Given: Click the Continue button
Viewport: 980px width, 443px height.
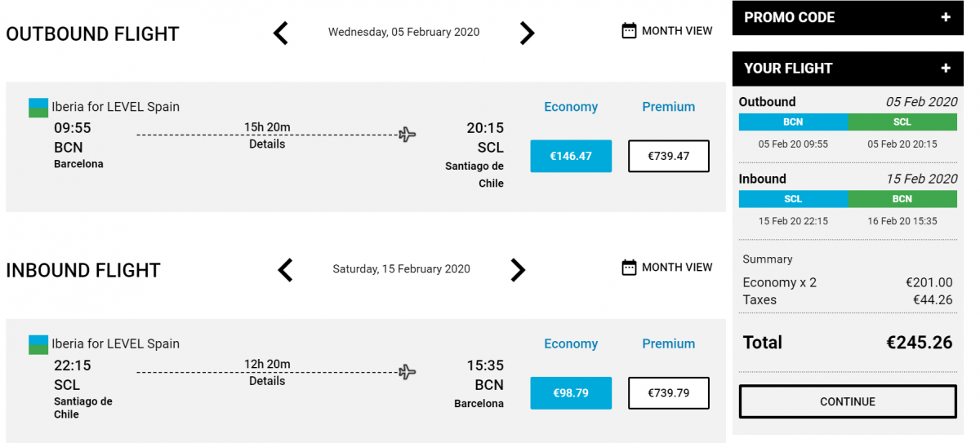Looking at the screenshot, I should (848, 401).
